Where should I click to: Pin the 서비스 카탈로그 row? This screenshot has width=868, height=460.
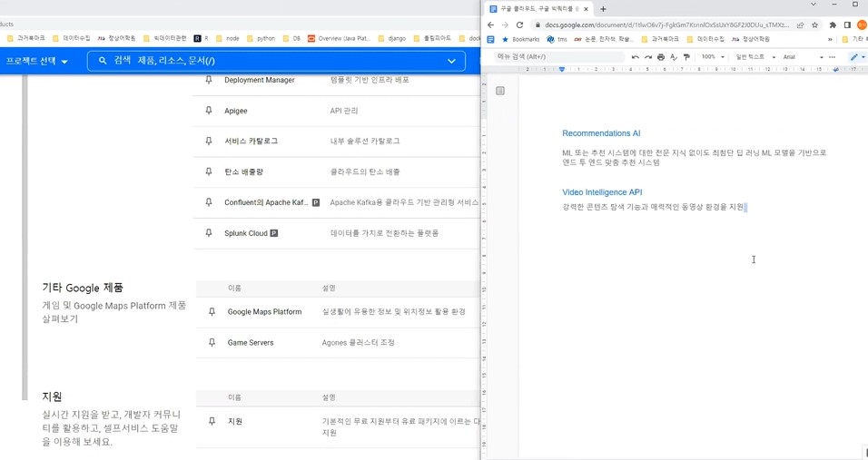tap(209, 141)
